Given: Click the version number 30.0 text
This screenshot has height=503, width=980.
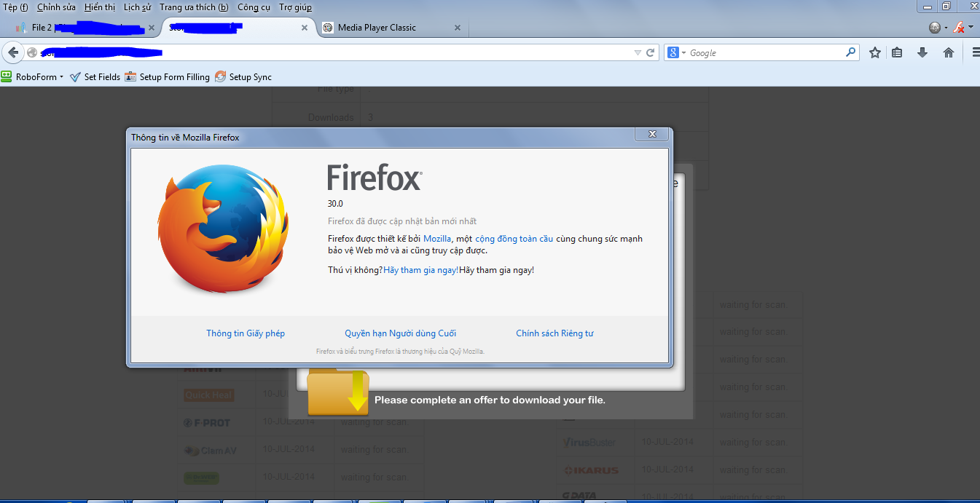Looking at the screenshot, I should (335, 204).
